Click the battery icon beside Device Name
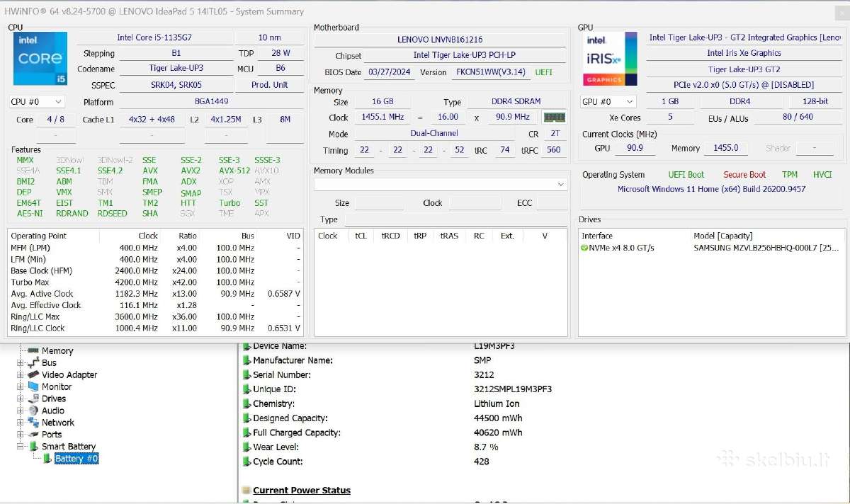Screen dimensions: 850x504 click(x=246, y=346)
